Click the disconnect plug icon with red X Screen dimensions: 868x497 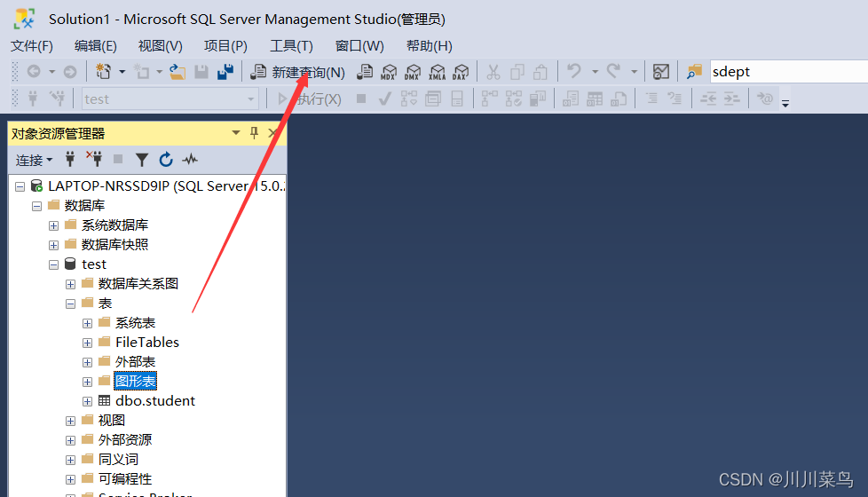pos(94,160)
